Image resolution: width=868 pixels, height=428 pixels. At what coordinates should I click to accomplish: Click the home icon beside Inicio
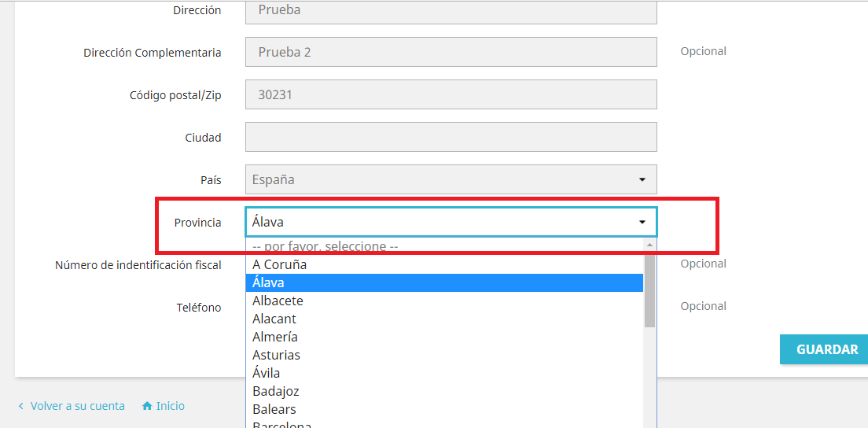(147, 406)
